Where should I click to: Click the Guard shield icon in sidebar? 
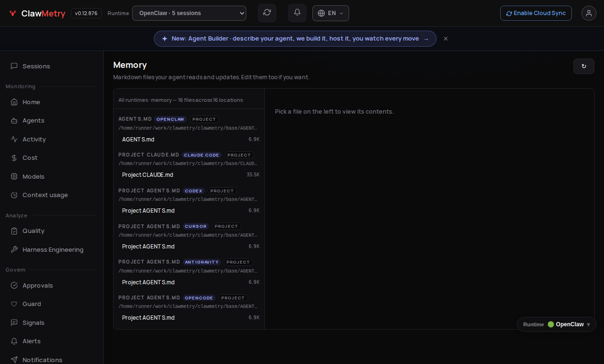(x=14, y=304)
